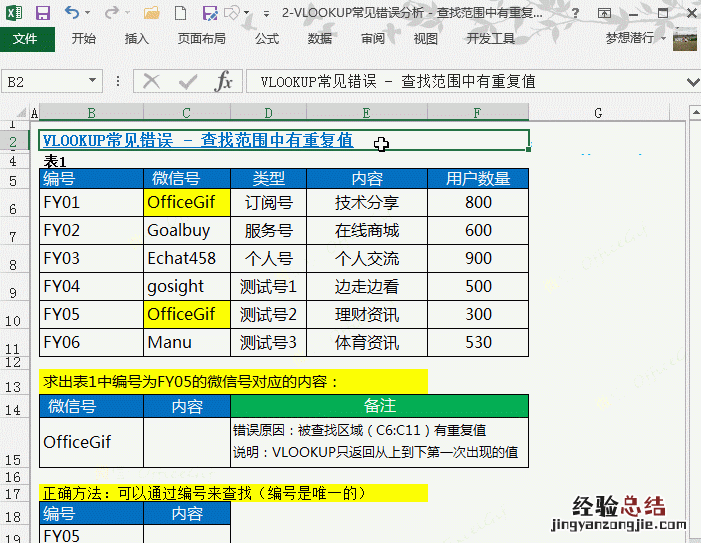Open the 文件 (File) tab
The width and height of the screenshot is (701, 543).
click(26, 39)
